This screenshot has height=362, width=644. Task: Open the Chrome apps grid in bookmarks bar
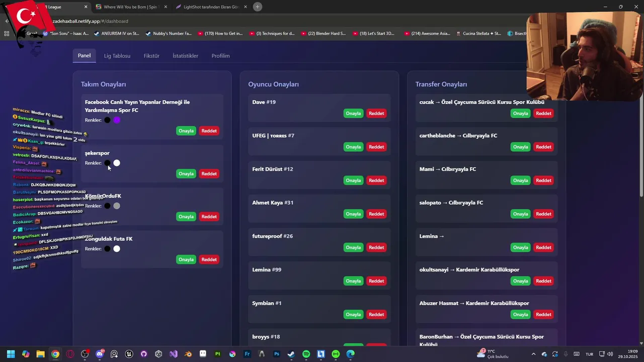(7, 33)
